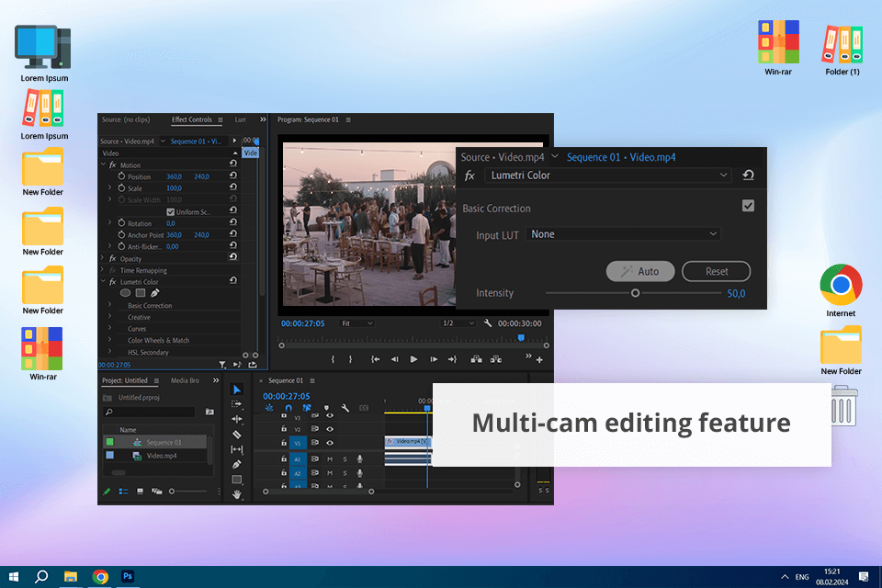Open the button editor plus icon

539,359
